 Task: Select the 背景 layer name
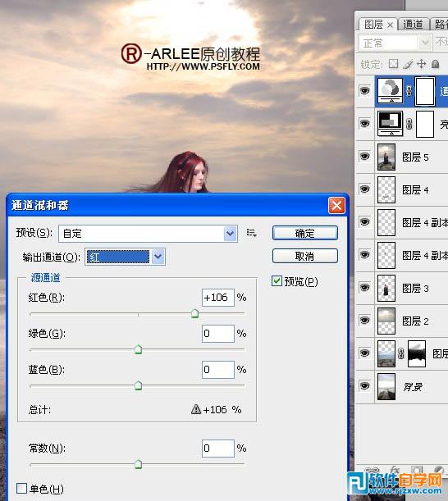(413, 387)
